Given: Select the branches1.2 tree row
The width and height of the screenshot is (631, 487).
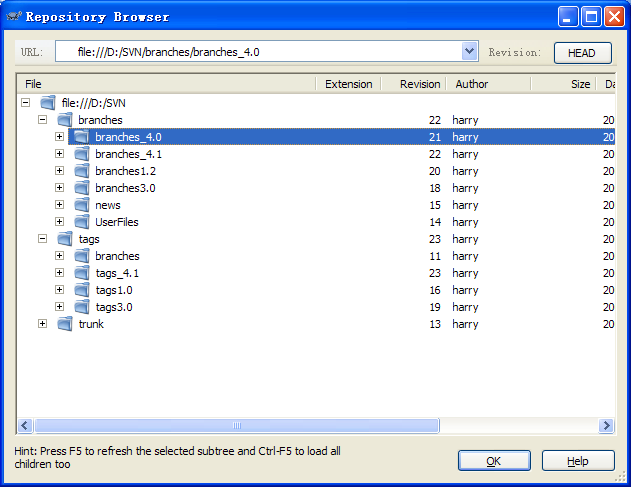Looking at the screenshot, I should click(316, 171).
